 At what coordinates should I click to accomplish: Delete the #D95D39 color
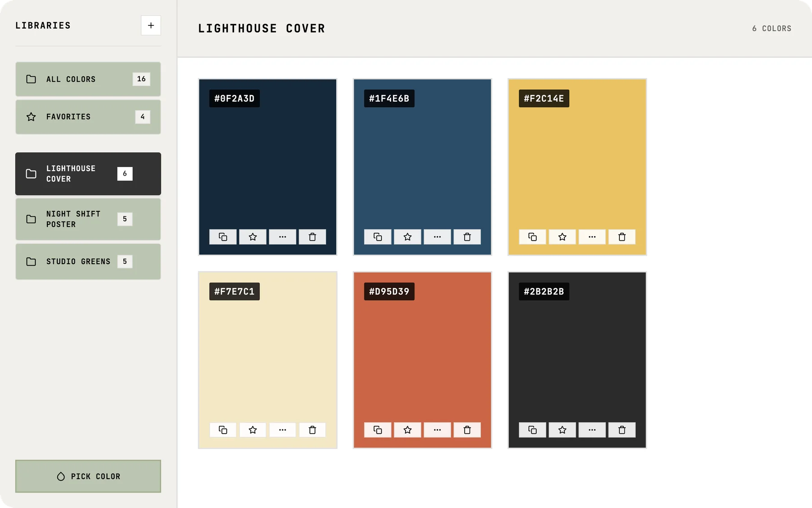pyautogui.click(x=467, y=430)
